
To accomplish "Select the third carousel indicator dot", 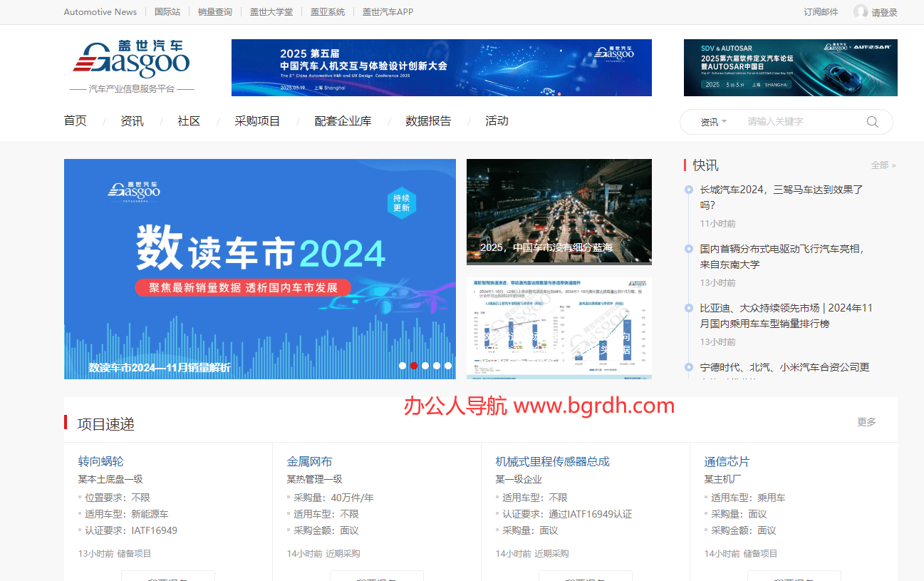I will [x=425, y=366].
